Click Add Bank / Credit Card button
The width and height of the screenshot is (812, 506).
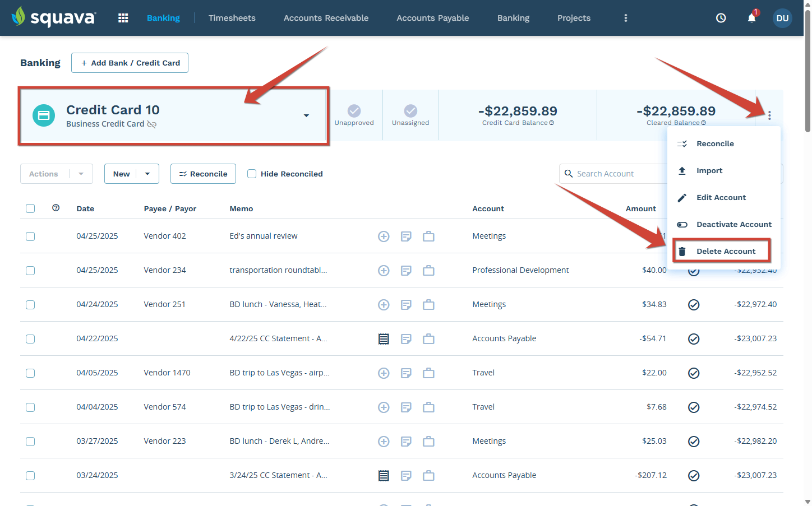point(130,63)
